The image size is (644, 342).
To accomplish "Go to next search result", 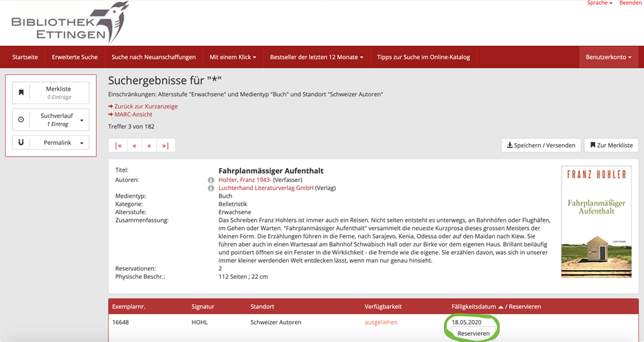I will point(149,146).
